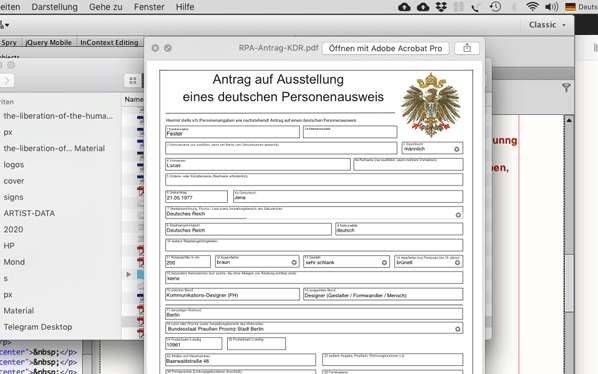
Task: Switch to the InContext Editing tab
Action: (109, 42)
